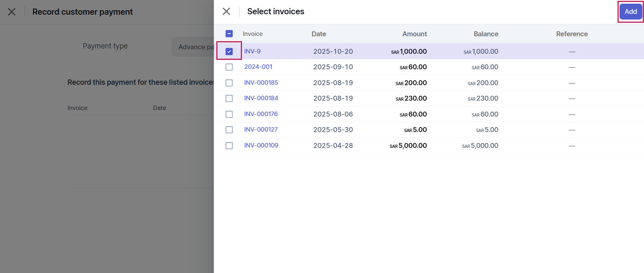The image size is (644, 273).
Task: Check the box for invoice 2024-001
Action: click(x=229, y=67)
